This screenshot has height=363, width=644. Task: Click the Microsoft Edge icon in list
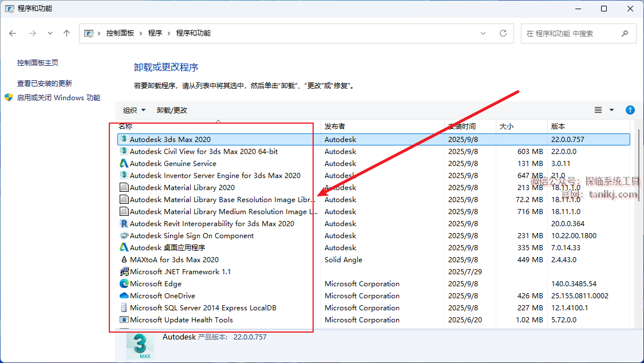(x=124, y=284)
